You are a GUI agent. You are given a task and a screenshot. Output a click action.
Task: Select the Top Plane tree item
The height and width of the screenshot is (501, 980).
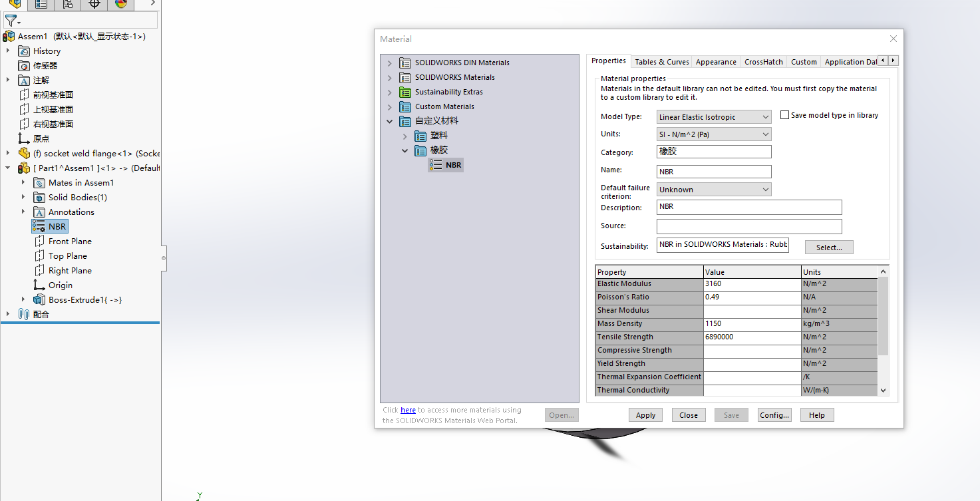coord(61,256)
